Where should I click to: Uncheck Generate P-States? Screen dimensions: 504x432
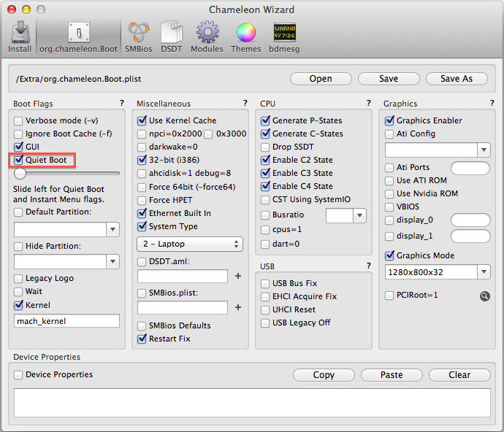[x=265, y=120]
